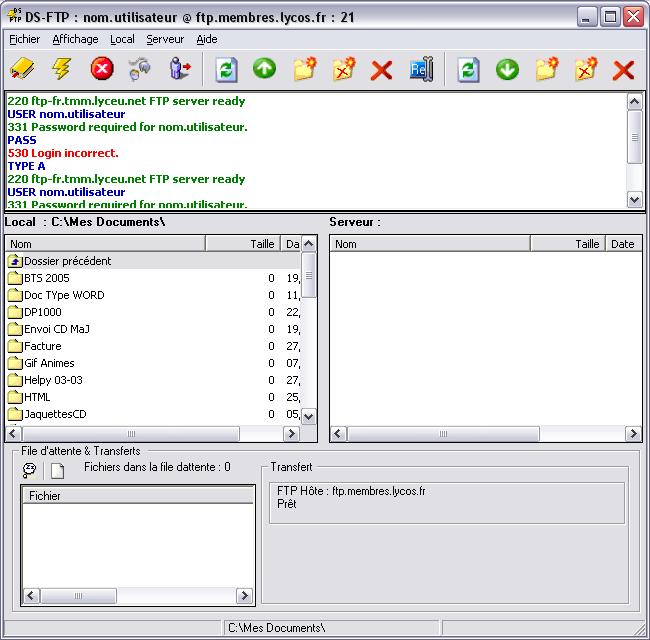Click the Nom column header in Serveur pane
The width and height of the screenshot is (650, 640).
[430, 243]
